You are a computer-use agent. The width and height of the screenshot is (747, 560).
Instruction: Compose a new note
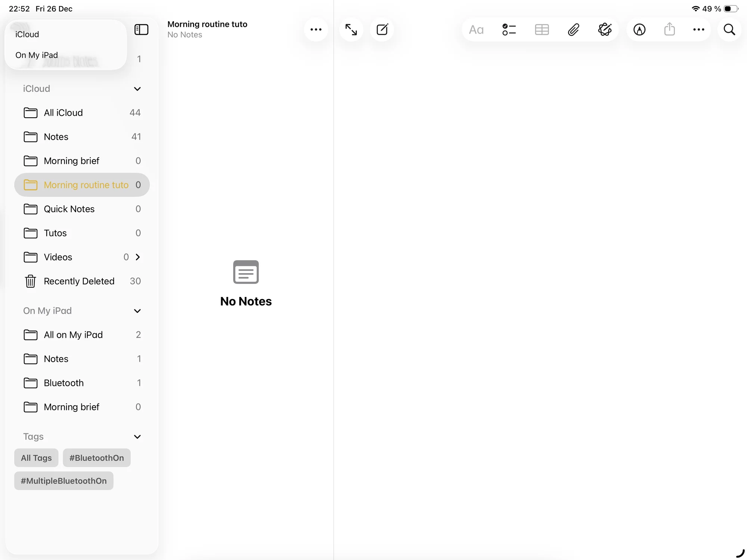pos(382,30)
